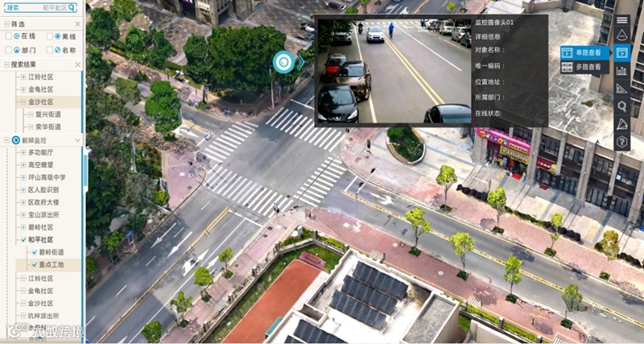Select the viewshed pyramid analysis tool

[621, 124]
